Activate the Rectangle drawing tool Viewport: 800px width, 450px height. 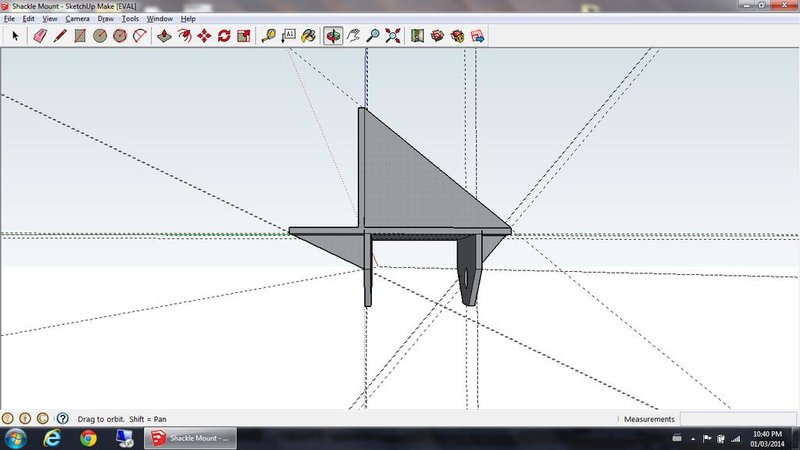(x=80, y=36)
